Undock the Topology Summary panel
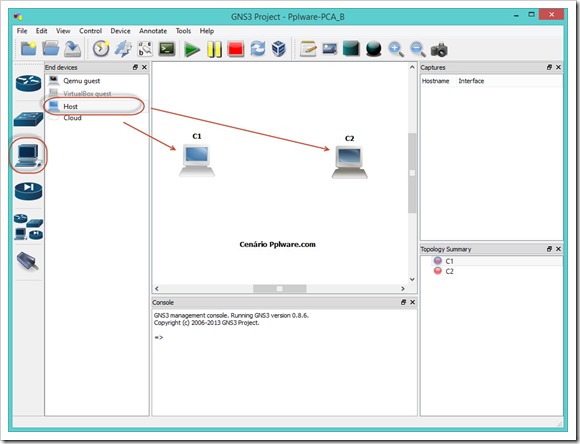The image size is (580, 444). (x=549, y=249)
